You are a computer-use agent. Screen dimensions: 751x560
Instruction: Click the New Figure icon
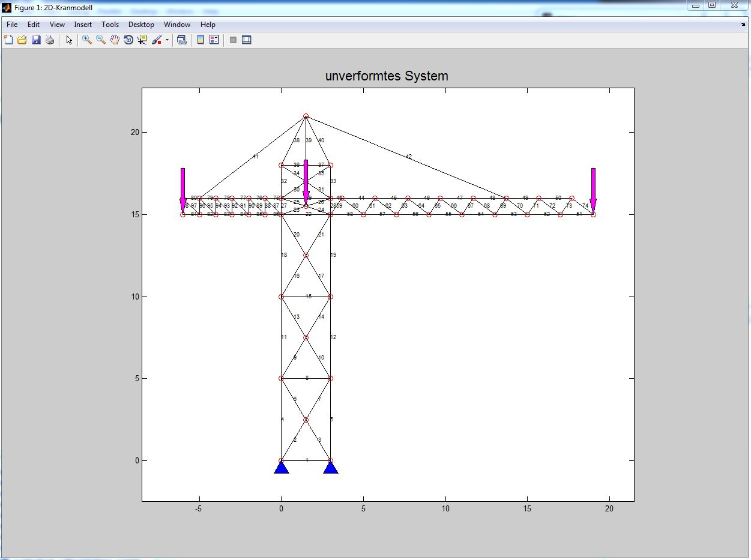click(x=8, y=40)
